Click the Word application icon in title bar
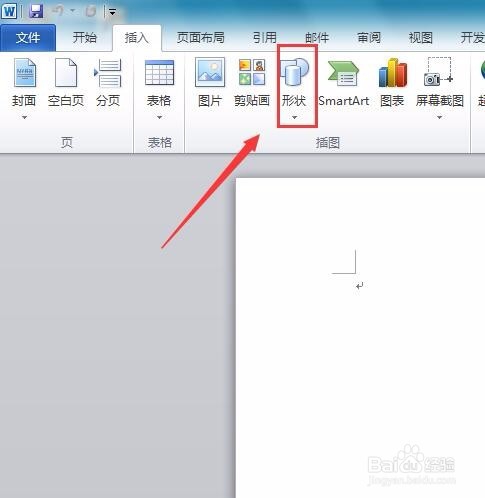 tap(9, 11)
